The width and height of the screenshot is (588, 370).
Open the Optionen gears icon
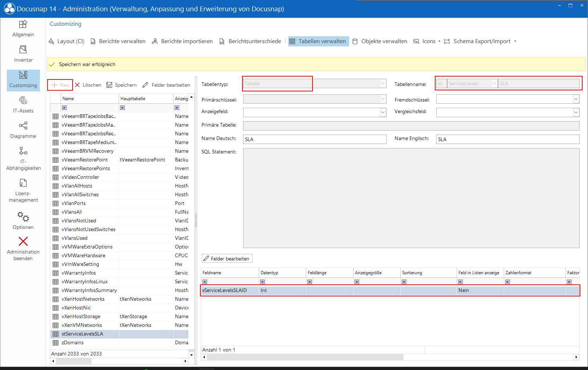coord(23,217)
